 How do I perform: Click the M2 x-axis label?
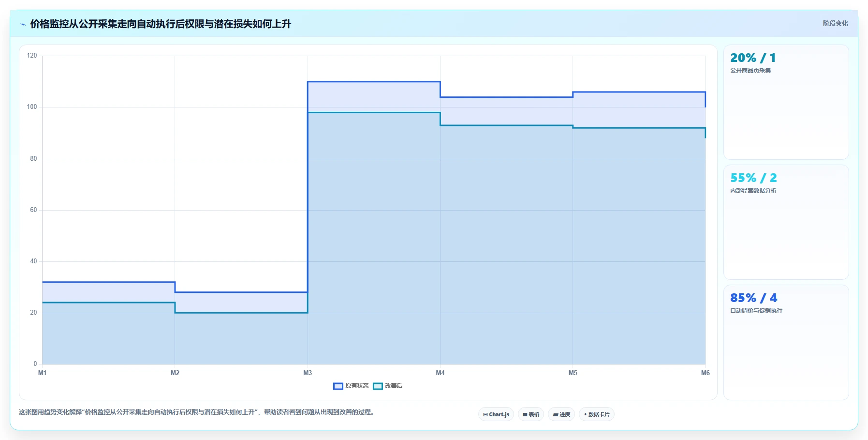click(175, 373)
